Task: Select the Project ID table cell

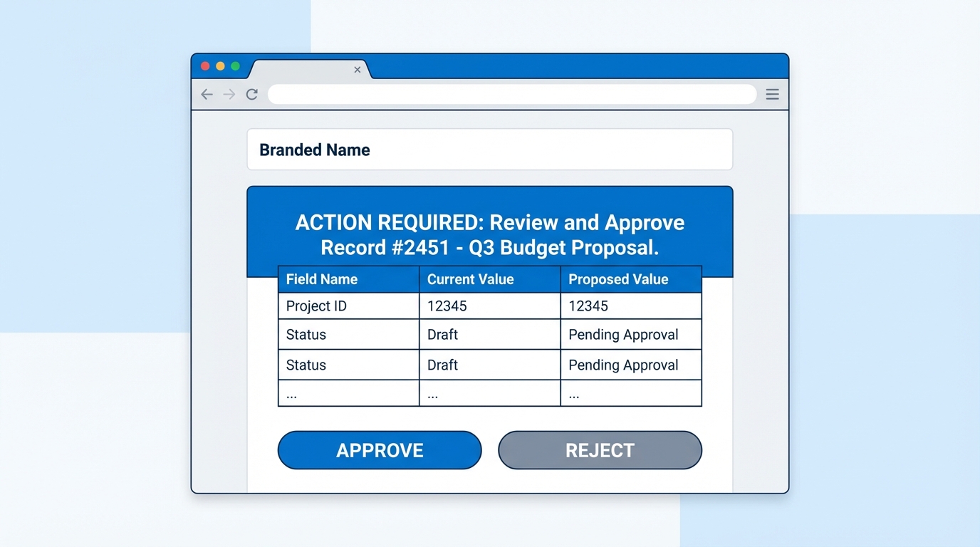Action: click(x=316, y=306)
